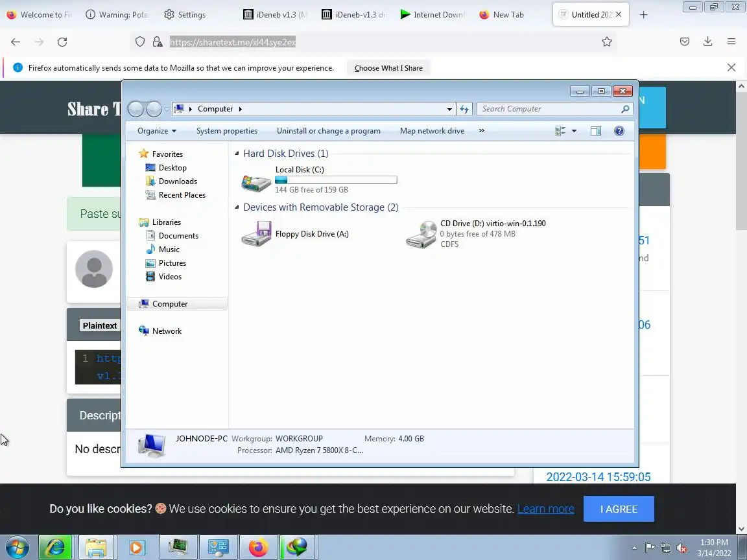Viewport: 747px width, 560px height.
Task: Open Windows Media Player from taskbar
Action: pyautogui.click(x=136, y=547)
